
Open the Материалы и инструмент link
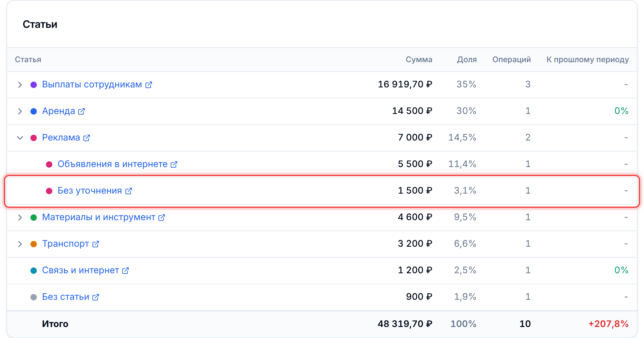99,217
